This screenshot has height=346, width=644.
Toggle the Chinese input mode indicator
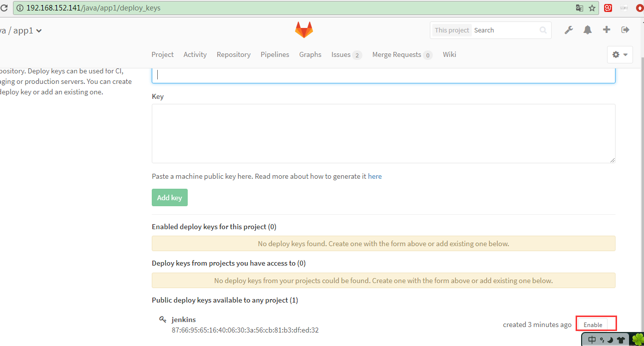[x=592, y=340]
